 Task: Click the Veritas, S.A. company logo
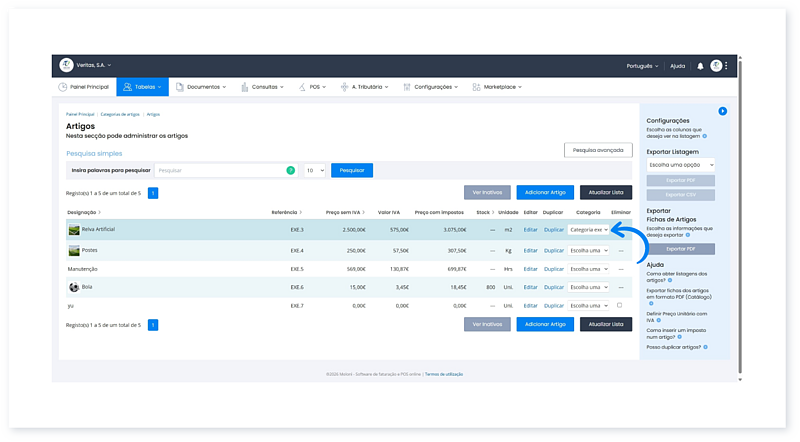pyautogui.click(x=66, y=65)
